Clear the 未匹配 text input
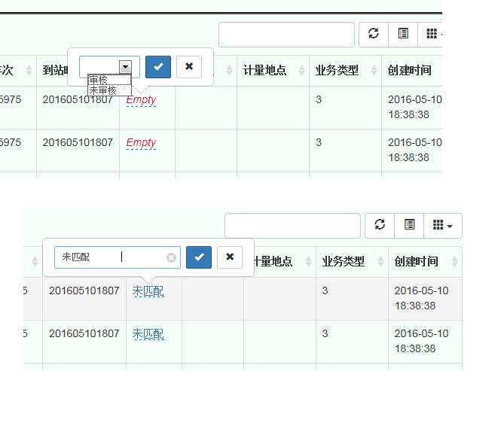Image resolution: width=504 pixels, height=441 pixels. pos(171,257)
